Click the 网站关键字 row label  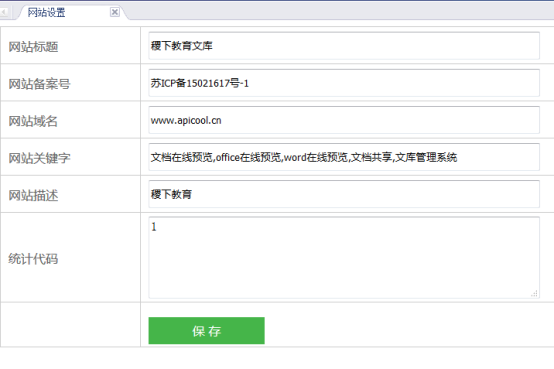click(39, 158)
